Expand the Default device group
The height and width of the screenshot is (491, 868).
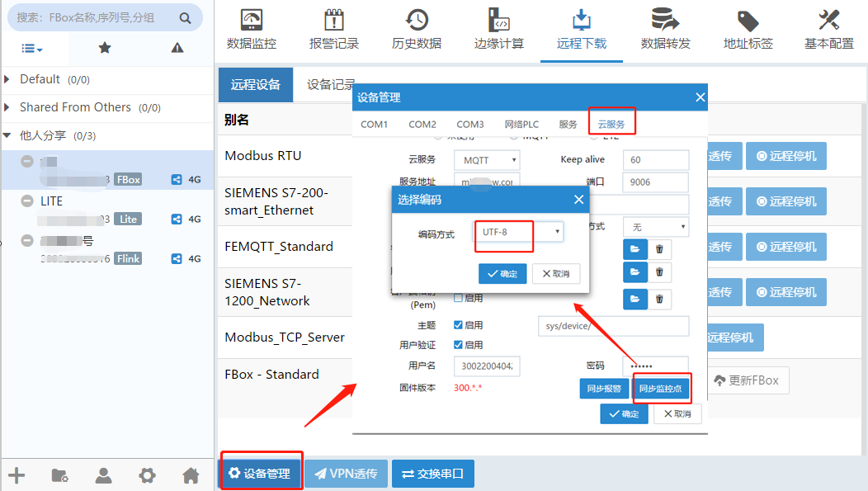pyautogui.click(x=8, y=79)
